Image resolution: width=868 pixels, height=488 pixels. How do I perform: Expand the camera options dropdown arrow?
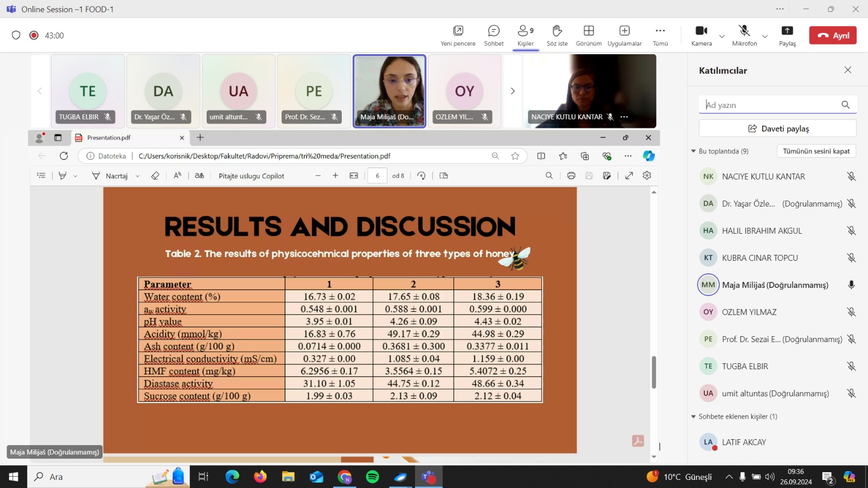click(x=722, y=36)
